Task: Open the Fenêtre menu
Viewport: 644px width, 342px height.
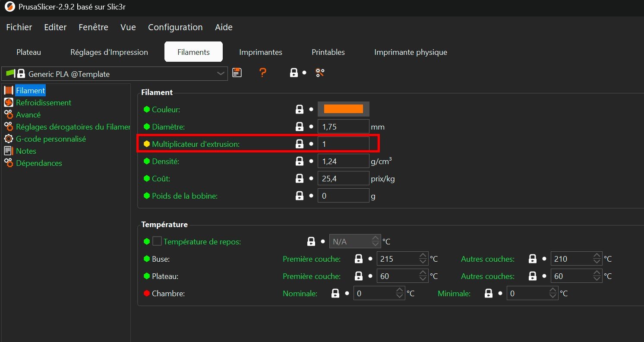Action: pyautogui.click(x=94, y=27)
